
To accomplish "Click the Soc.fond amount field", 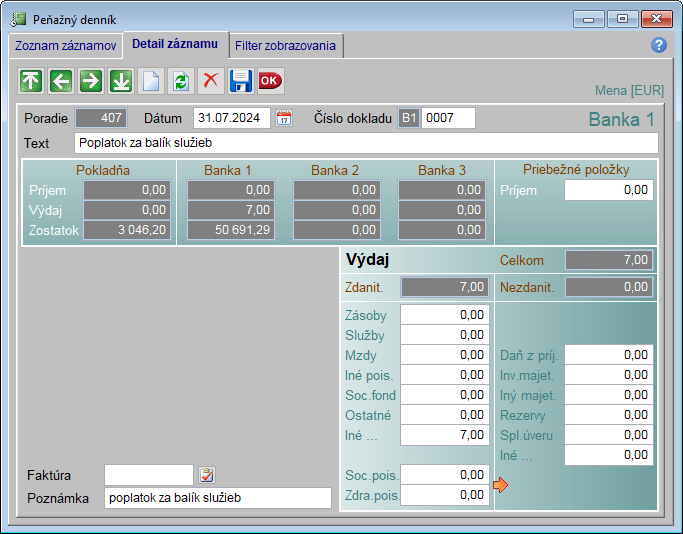I will point(445,395).
